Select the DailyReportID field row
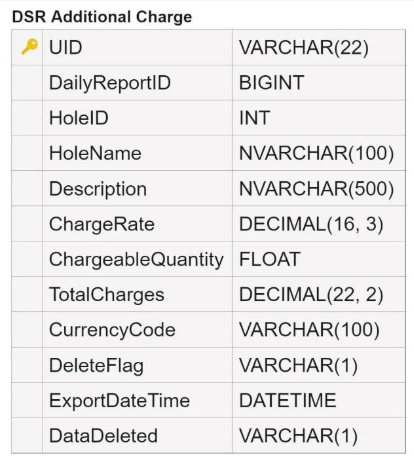Image resolution: width=414 pixels, height=465 pixels. (208, 83)
